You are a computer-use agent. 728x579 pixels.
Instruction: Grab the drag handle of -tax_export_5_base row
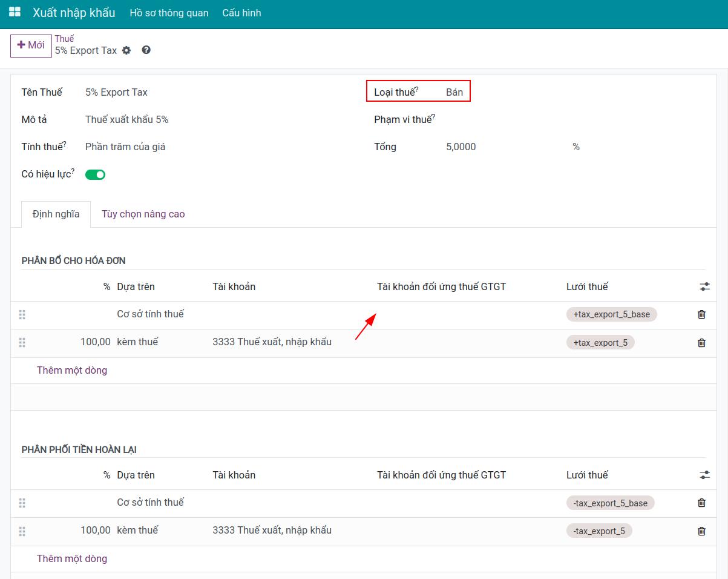[22, 503]
